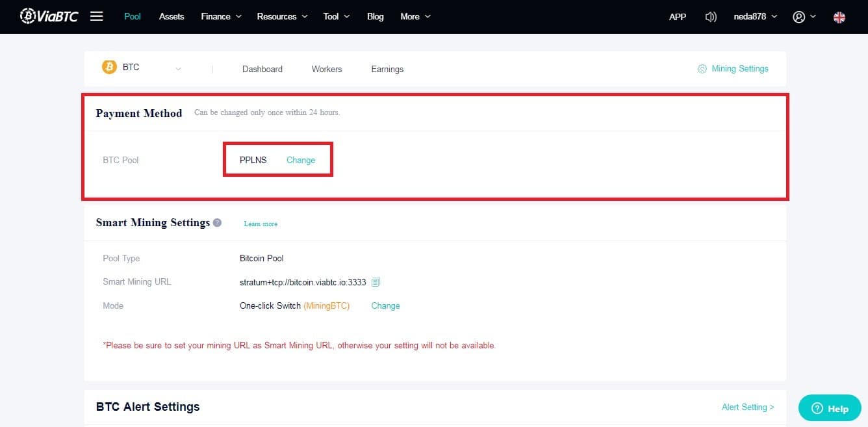Open Mining Settings link
The image size is (868, 427).
coord(740,68)
